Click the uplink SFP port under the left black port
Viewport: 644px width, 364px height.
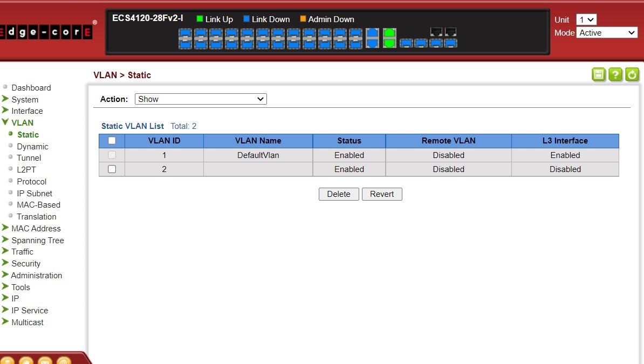436,43
